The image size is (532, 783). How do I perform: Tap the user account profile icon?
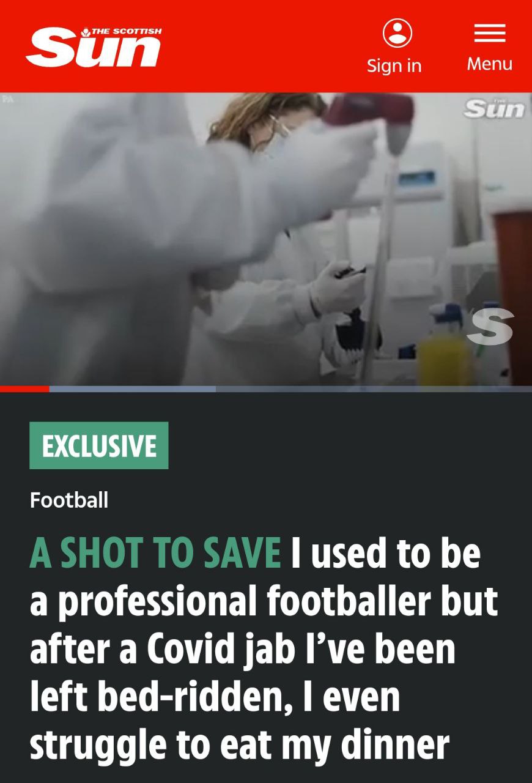(397, 32)
